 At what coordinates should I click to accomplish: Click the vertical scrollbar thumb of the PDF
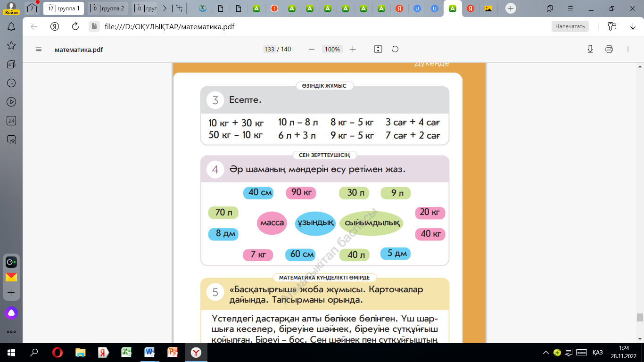coord(640,317)
